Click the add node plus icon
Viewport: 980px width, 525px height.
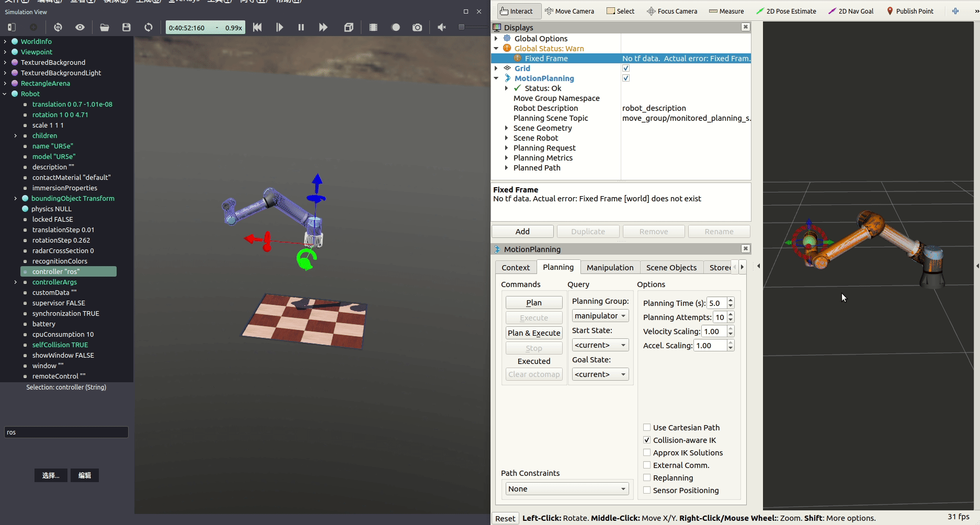point(33,27)
